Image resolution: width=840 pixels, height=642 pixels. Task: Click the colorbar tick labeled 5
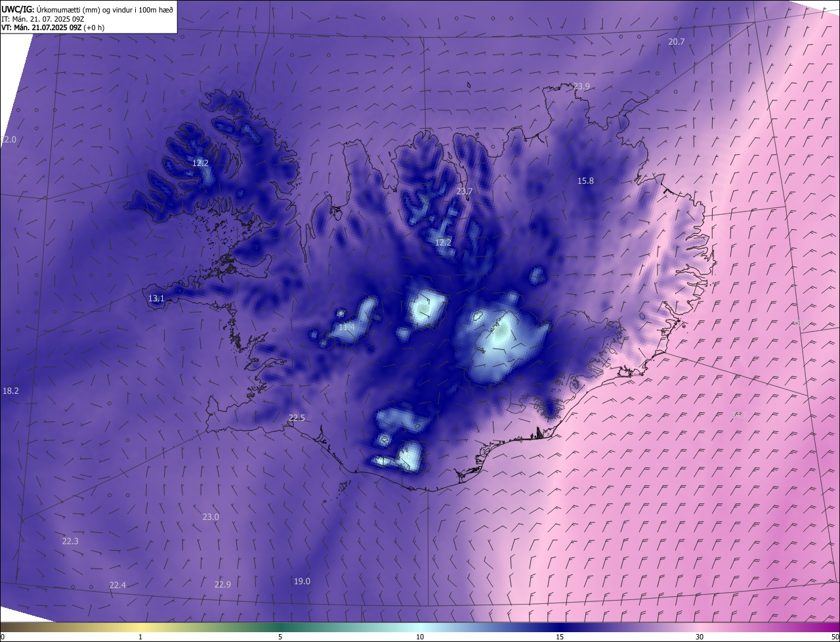coord(280,637)
